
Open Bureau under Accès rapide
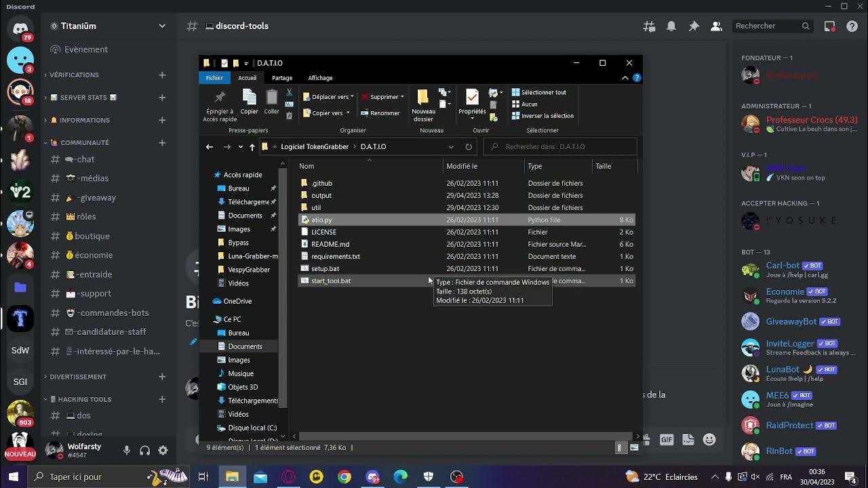(x=238, y=188)
